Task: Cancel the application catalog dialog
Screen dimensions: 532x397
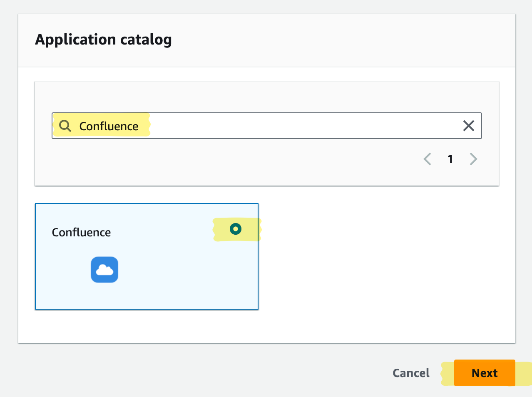Action: click(411, 373)
